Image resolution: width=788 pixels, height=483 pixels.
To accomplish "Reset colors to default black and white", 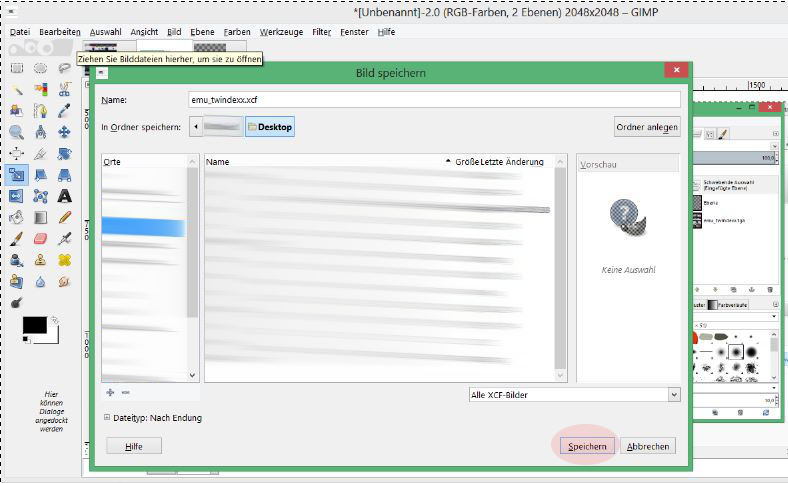I will [26, 340].
